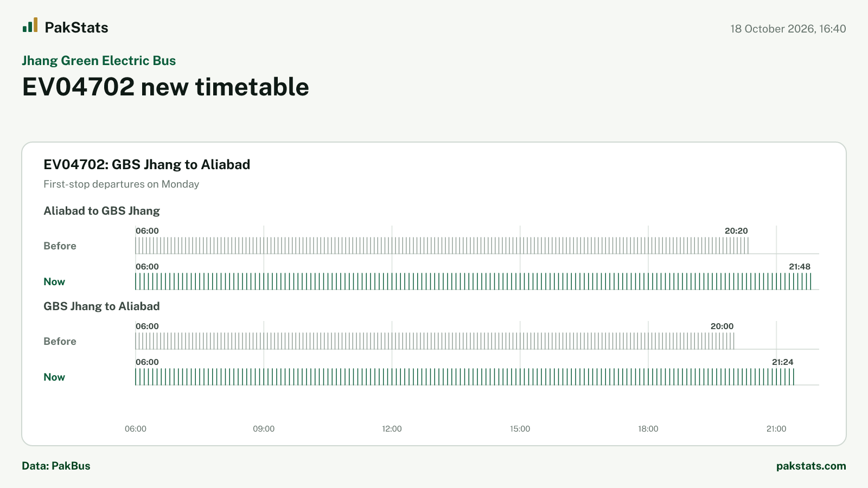Select the First-stop departures on Monday subtitle
The width and height of the screenshot is (868, 488).
point(122,184)
